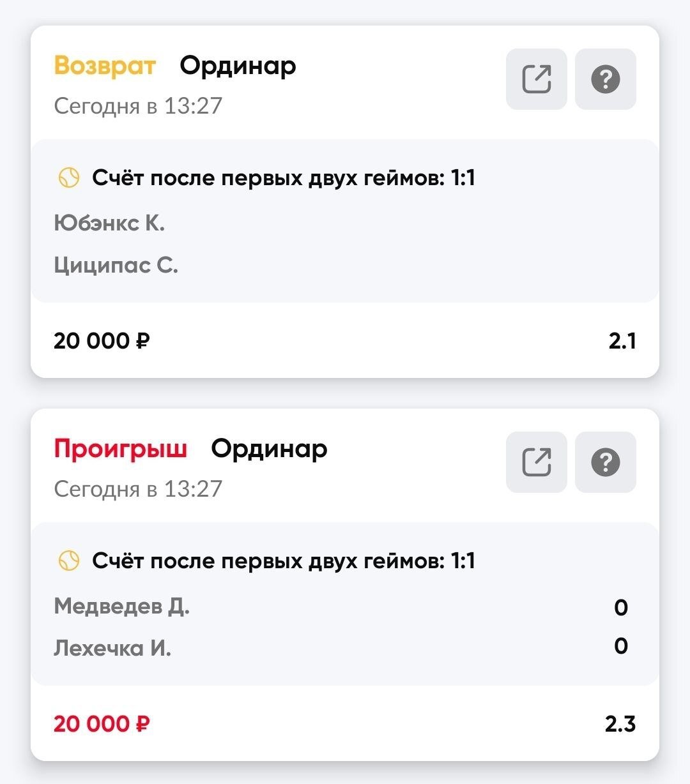The height and width of the screenshot is (784, 690).
Task: Select Юбэнкс К. player name
Action: pyautogui.click(x=109, y=223)
